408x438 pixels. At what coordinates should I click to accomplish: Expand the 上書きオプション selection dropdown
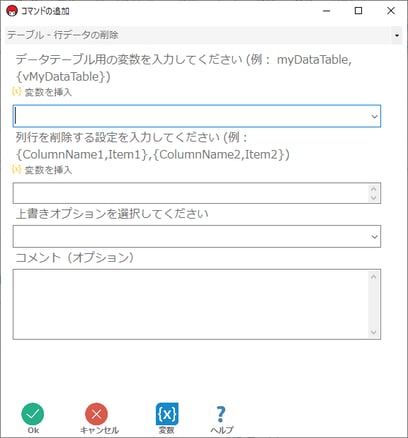tap(374, 237)
